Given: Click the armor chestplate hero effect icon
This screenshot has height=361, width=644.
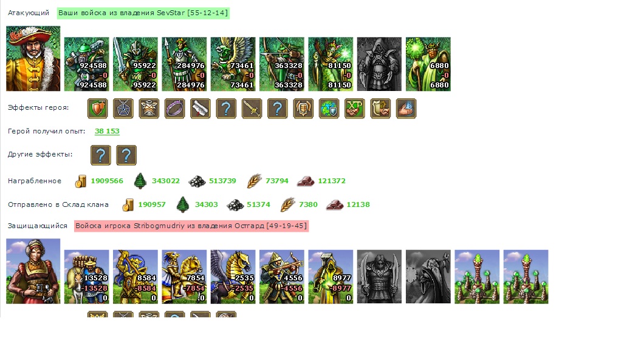Looking at the screenshot, I should 149,109.
